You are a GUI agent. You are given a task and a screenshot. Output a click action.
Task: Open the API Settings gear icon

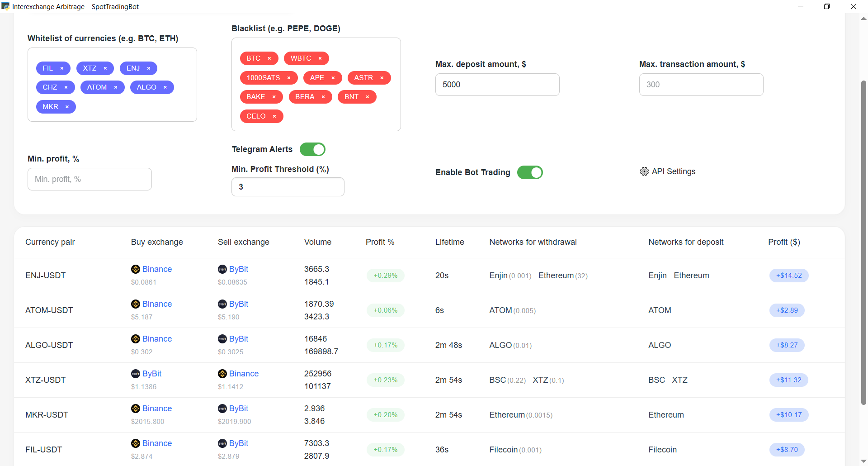coord(644,171)
